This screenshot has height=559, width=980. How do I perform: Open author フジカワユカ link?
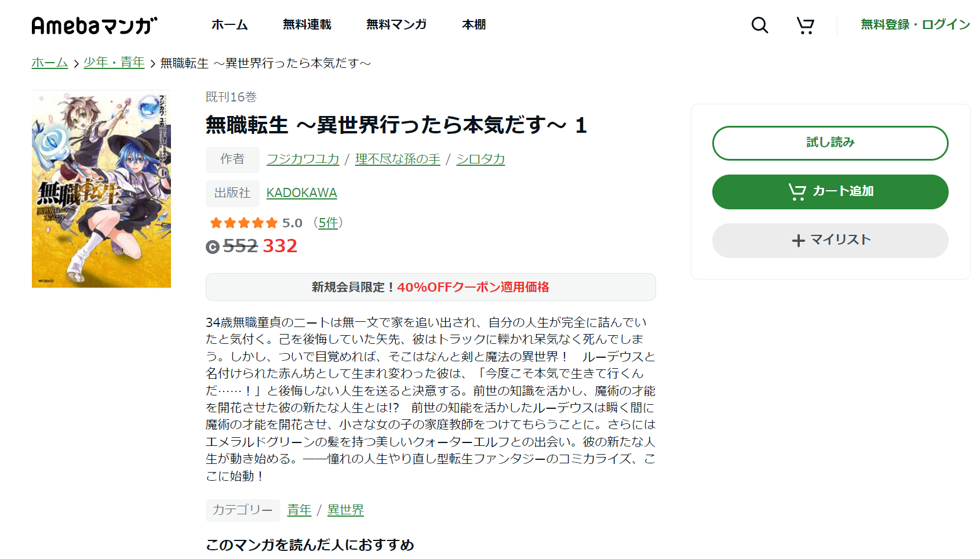point(303,159)
